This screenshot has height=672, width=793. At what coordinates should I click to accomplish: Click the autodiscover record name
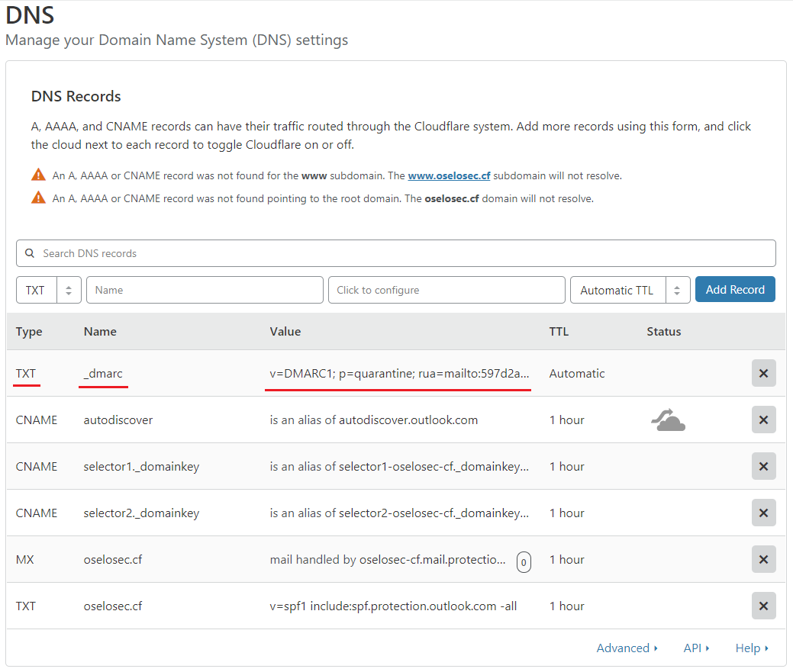(x=118, y=420)
